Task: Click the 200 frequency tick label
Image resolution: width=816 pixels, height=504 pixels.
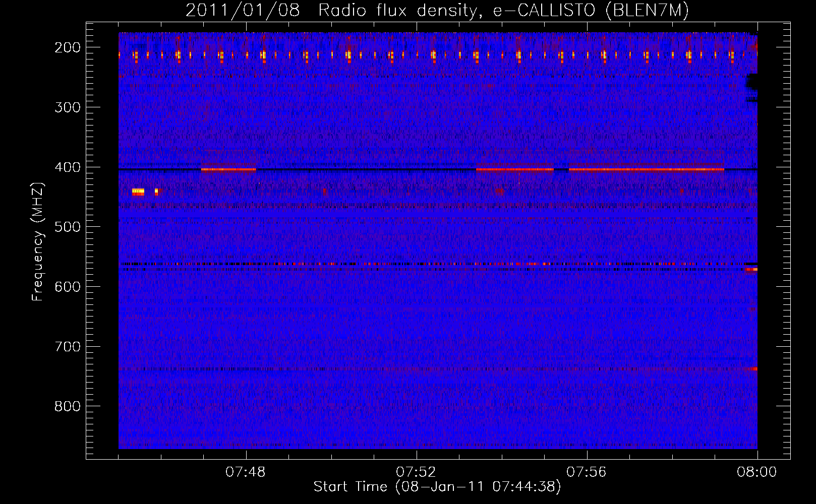Action: point(68,47)
